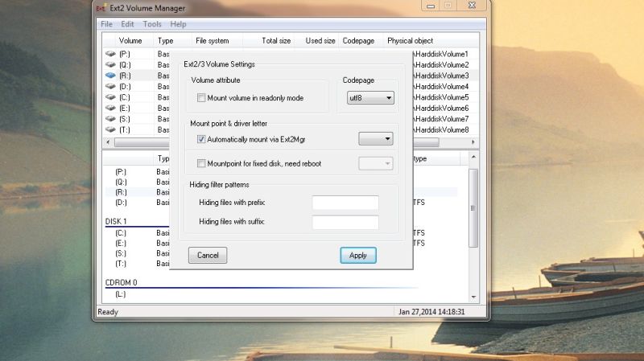Check Mountpoint for fixed disk, need reboot
644x361 pixels.
tap(201, 163)
